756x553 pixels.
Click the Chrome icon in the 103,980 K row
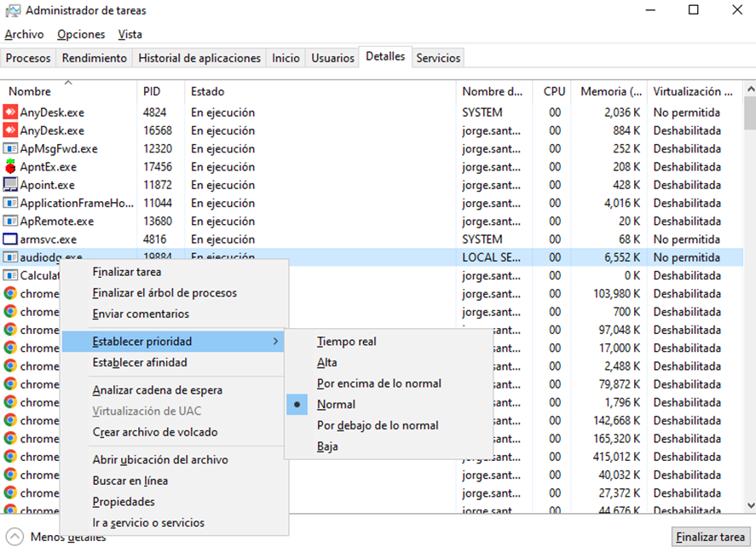pos(10,294)
